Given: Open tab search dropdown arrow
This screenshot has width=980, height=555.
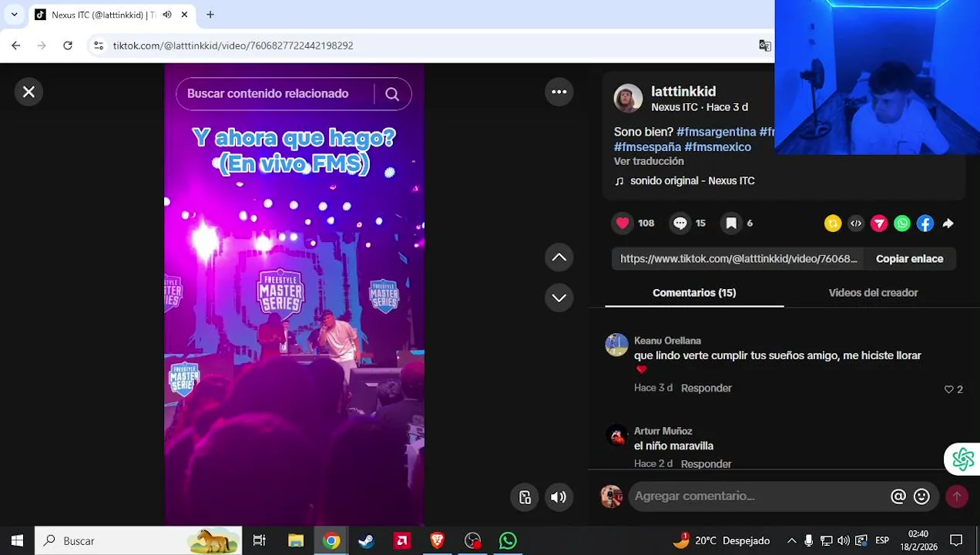Looking at the screenshot, I should pos(14,15).
